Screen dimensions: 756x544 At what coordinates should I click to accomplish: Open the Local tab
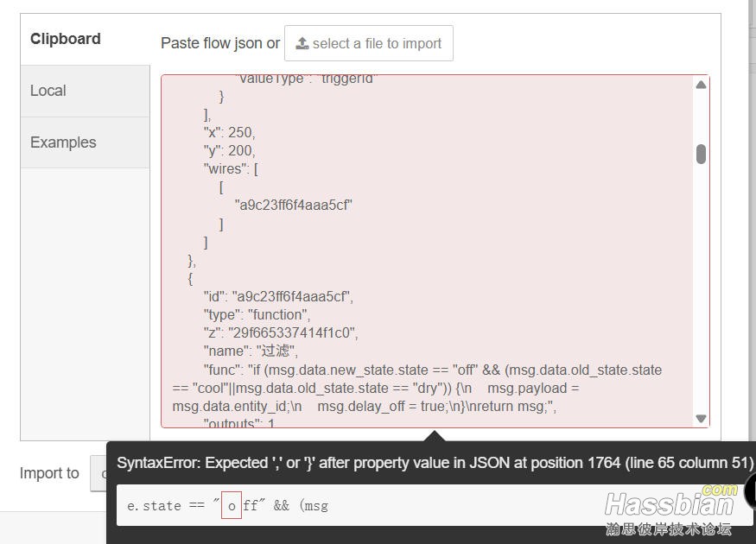tap(48, 91)
